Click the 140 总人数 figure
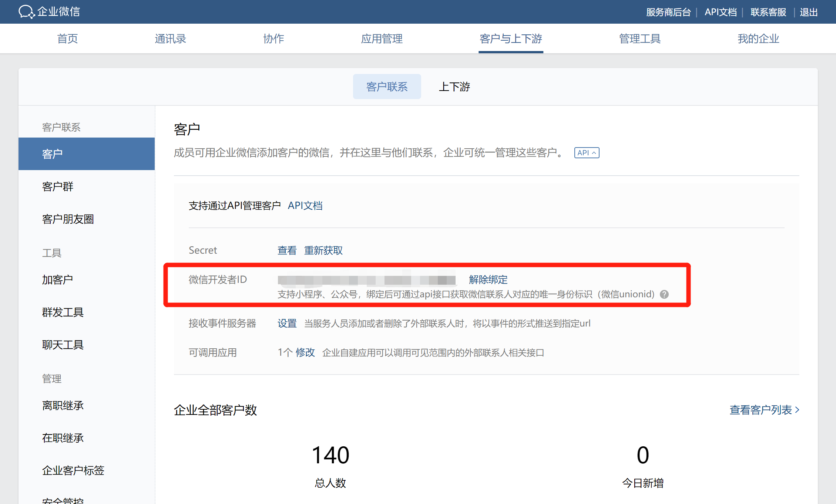 (x=330, y=455)
